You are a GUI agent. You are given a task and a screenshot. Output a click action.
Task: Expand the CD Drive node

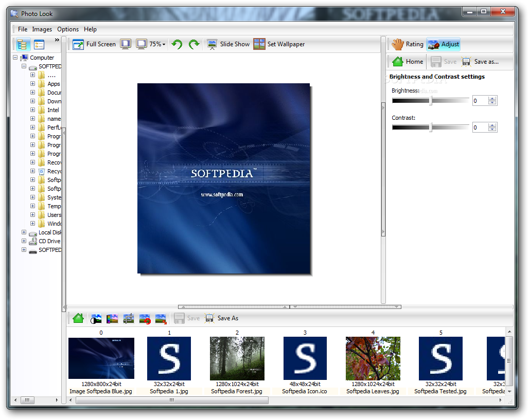pyautogui.click(x=24, y=241)
